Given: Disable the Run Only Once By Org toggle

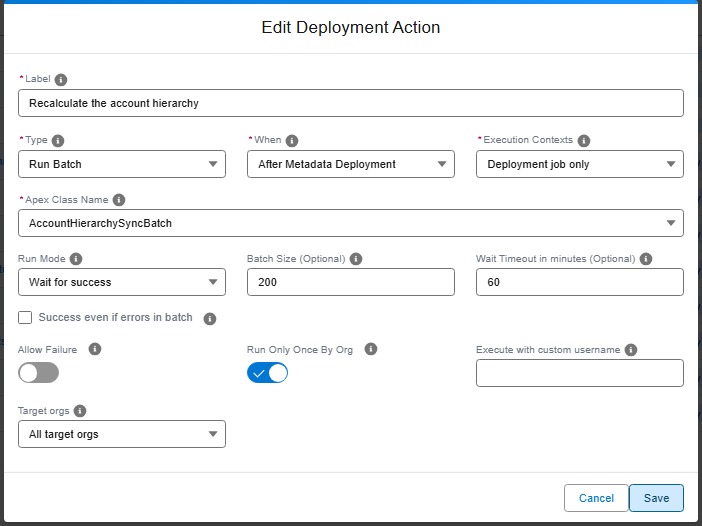Looking at the screenshot, I should coord(267,373).
